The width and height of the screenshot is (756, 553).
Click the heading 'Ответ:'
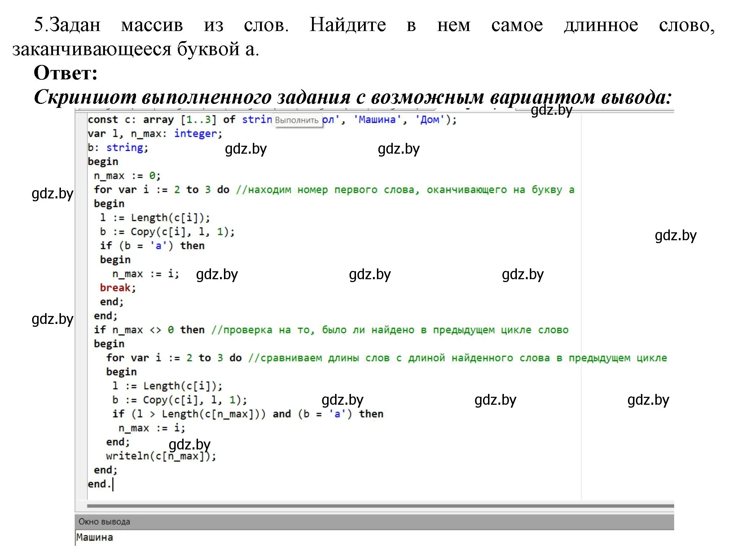coord(66,73)
